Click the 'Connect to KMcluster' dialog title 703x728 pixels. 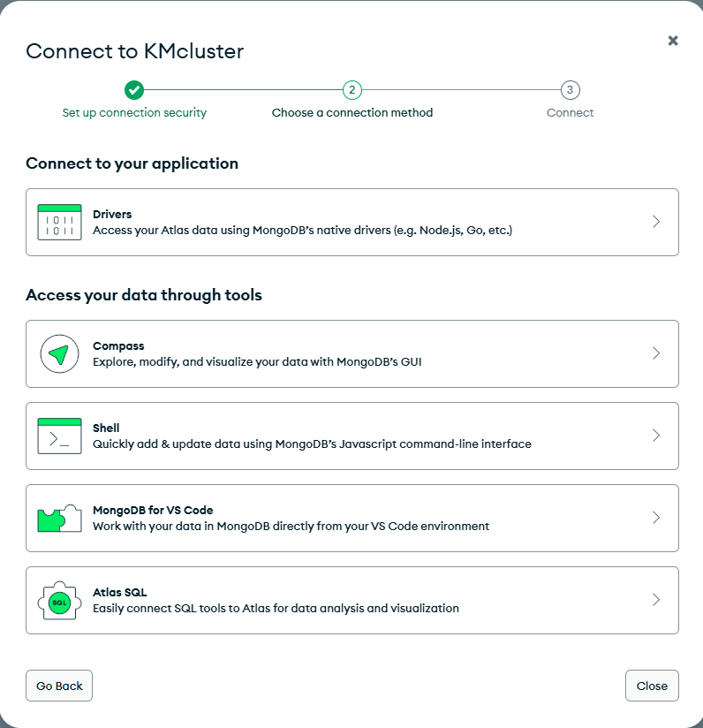point(134,51)
